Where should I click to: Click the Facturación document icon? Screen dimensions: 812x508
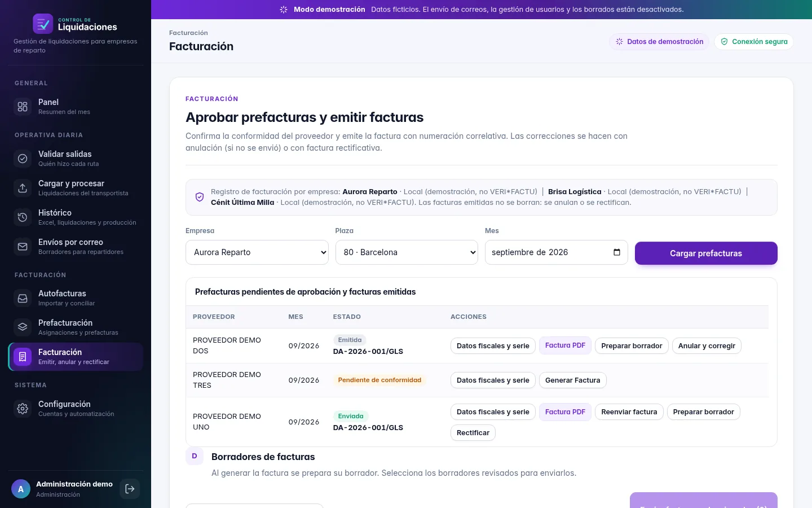click(x=23, y=357)
